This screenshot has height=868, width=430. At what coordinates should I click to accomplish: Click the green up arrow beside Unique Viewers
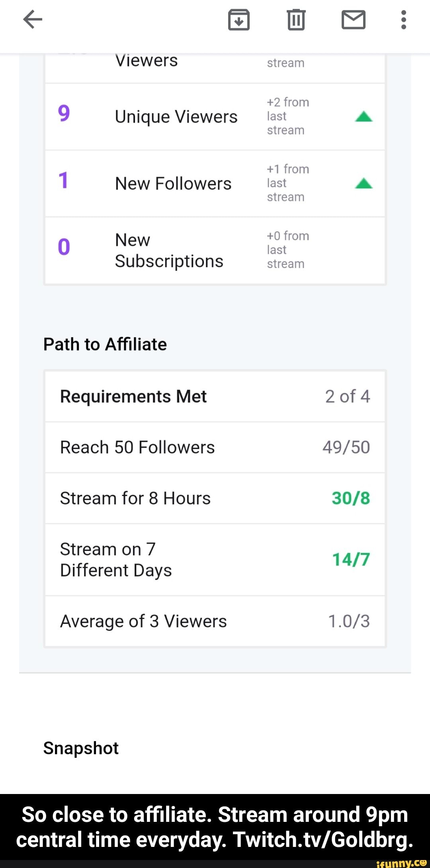(x=364, y=116)
